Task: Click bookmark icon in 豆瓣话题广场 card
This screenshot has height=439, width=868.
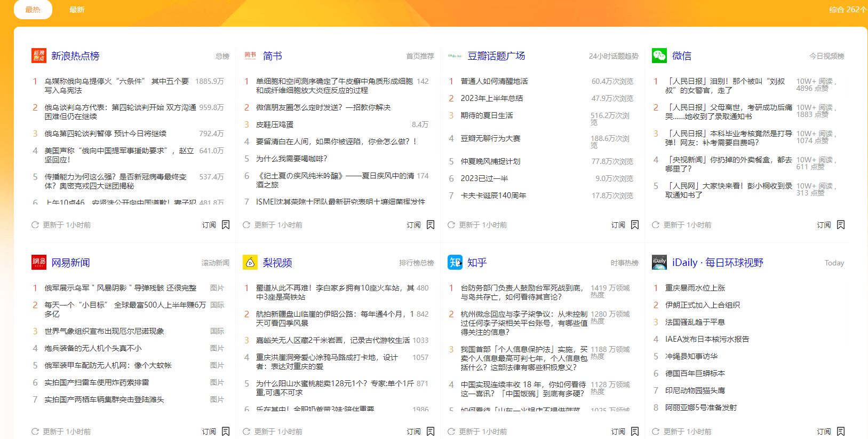Action: (635, 225)
